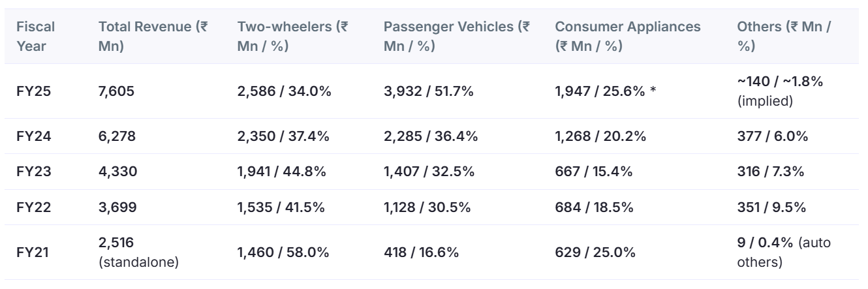Select FY22 others cell 351 / 9.5%

pyautogui.click(x=771, y=207)
